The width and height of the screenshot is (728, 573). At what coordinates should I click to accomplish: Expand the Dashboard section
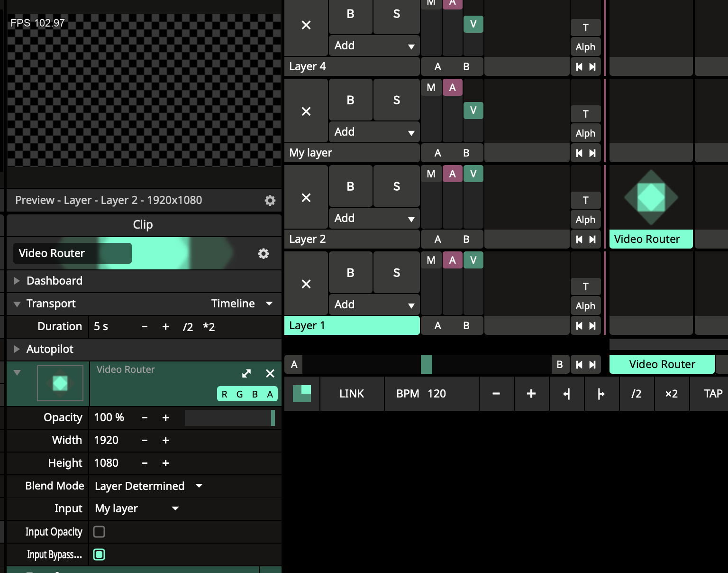click(x=17, y=281)
